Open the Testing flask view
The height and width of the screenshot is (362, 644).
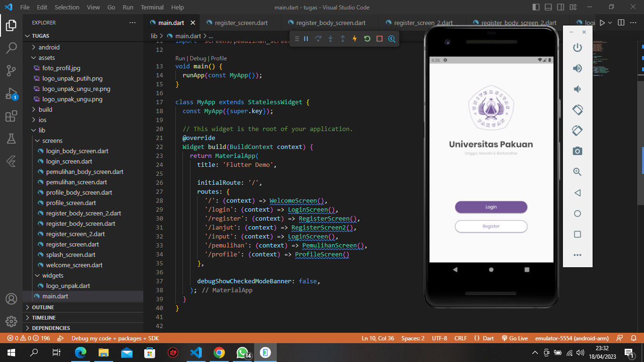tap(11, 139)
